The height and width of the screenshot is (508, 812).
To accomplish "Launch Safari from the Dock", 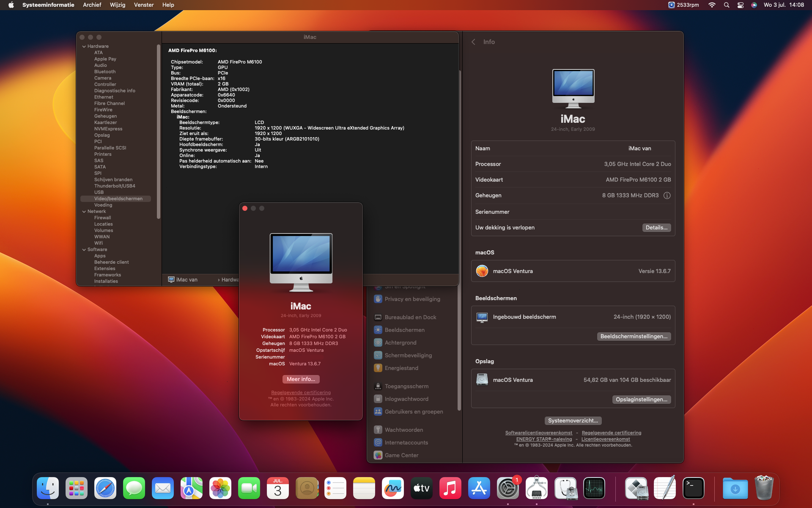I will pos(105,488).
